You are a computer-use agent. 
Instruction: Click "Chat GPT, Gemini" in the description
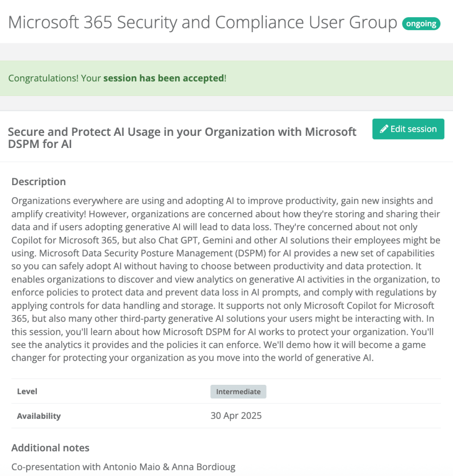[261, 240]
